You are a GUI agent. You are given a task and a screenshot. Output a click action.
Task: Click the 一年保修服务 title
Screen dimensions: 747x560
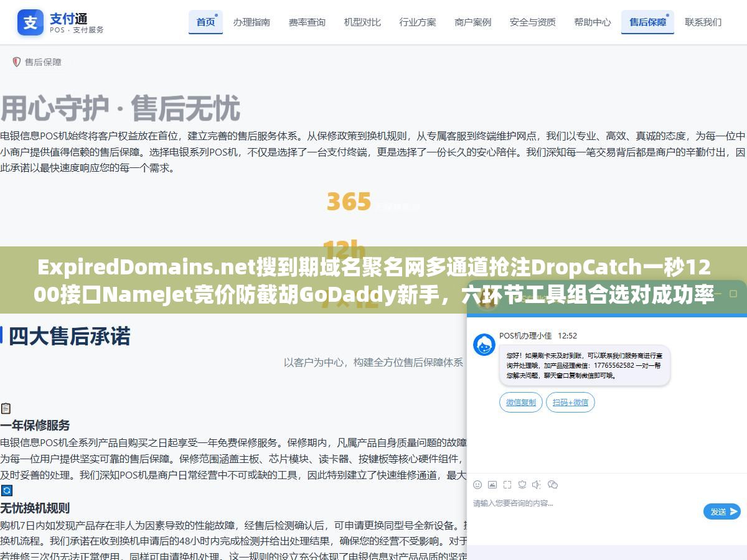[35, 426]
